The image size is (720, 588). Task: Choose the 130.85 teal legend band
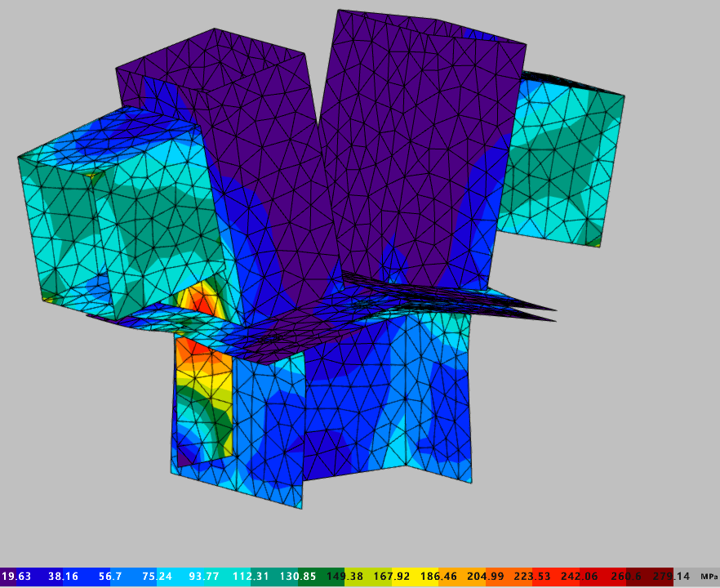click(298, 577)
